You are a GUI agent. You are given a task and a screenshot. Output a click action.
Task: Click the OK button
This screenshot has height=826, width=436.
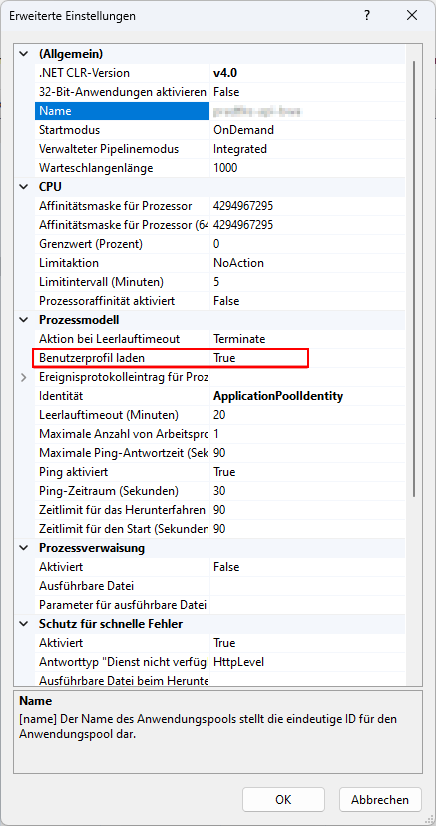click(x=283, y=800)
